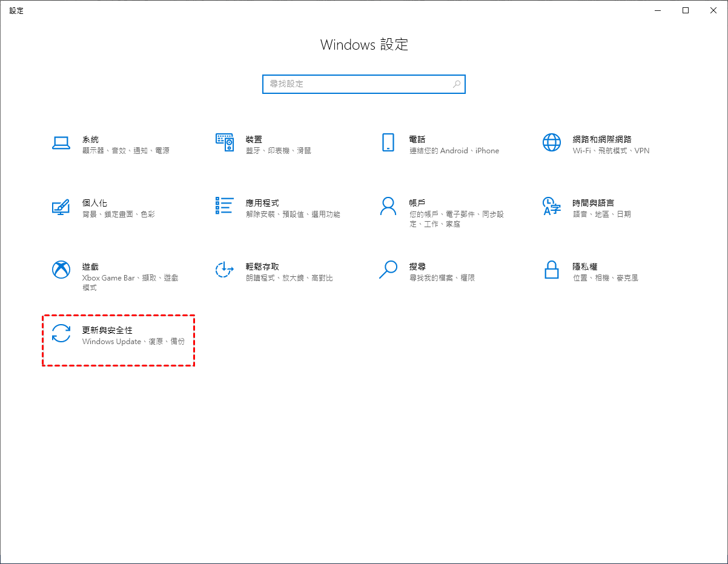728x564 pixels.
Task: Open the 電話 phone icon
Action: pyautogui.click(x=388, y=142)
